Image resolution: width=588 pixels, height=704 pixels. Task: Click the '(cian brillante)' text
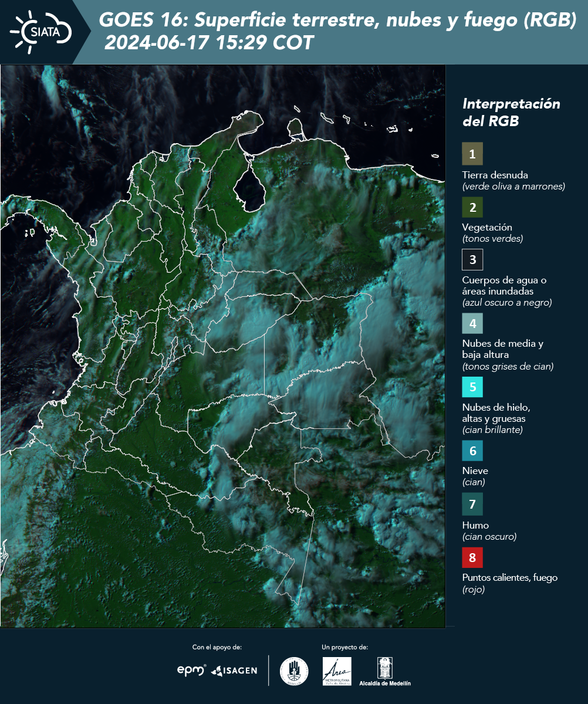492,430
